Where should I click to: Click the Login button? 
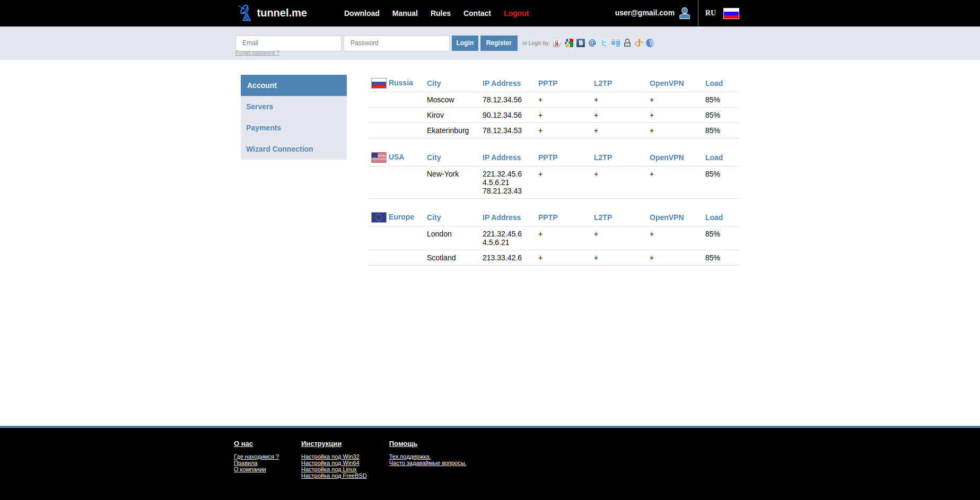point(465,43)
